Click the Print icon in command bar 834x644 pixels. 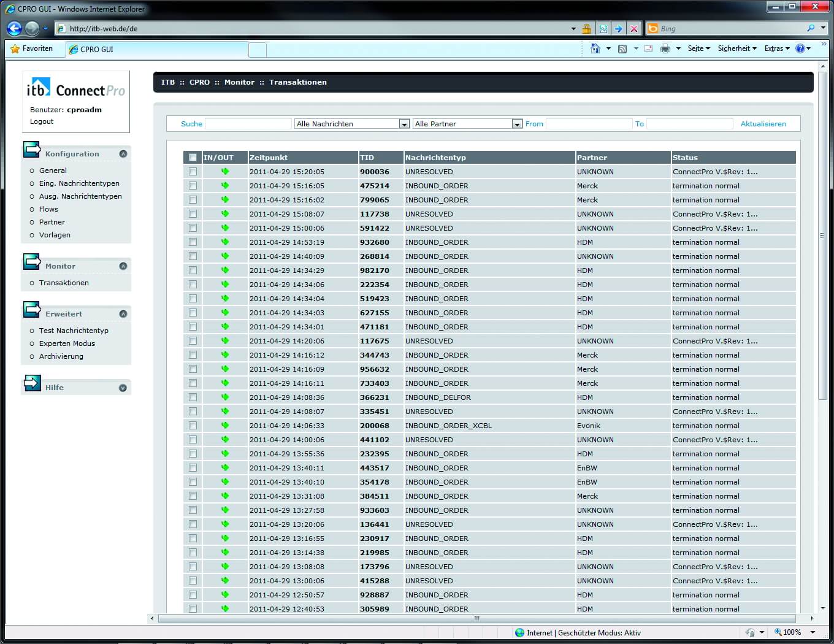click(665, 48)
